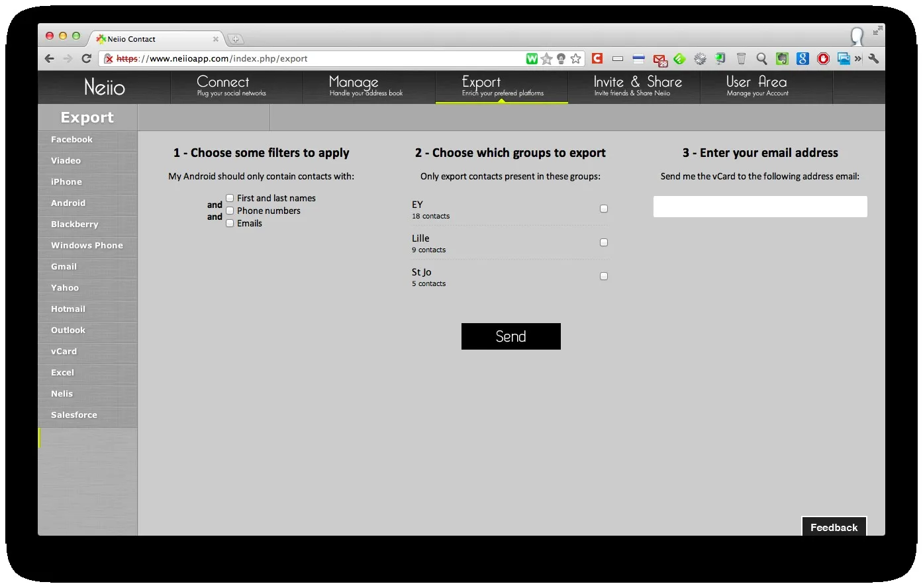Go to Invite & Share section

click(x=634, y=87)
